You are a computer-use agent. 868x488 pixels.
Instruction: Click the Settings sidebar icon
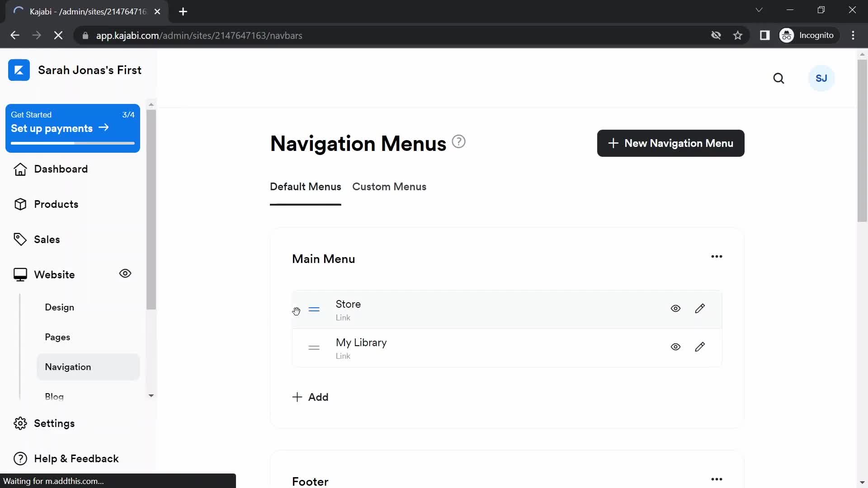[x=20, y=423]
